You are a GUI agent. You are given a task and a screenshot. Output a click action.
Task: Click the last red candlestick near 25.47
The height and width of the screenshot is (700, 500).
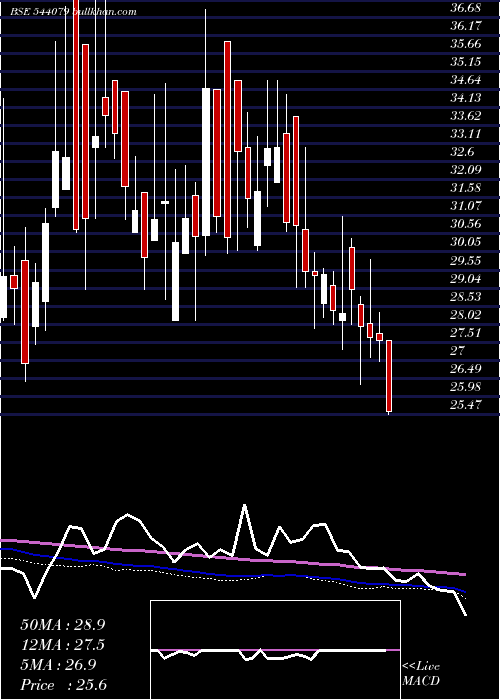point(389,375)
